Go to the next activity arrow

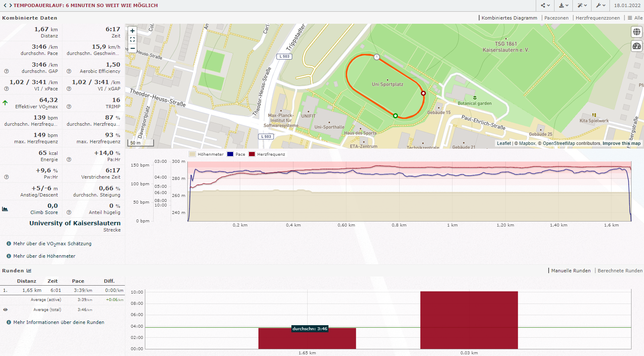coord(10,5)
